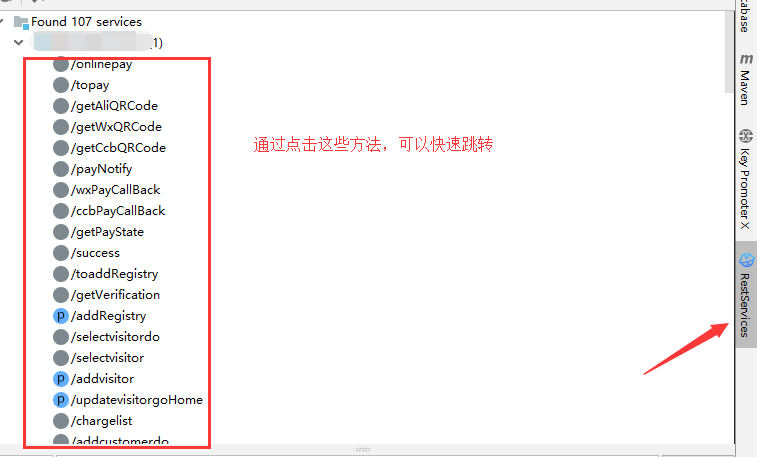Screen dimensions: 757x457
Task: Click the gray icon beside /selectvisitor
Action: click(x=60, y=358)
